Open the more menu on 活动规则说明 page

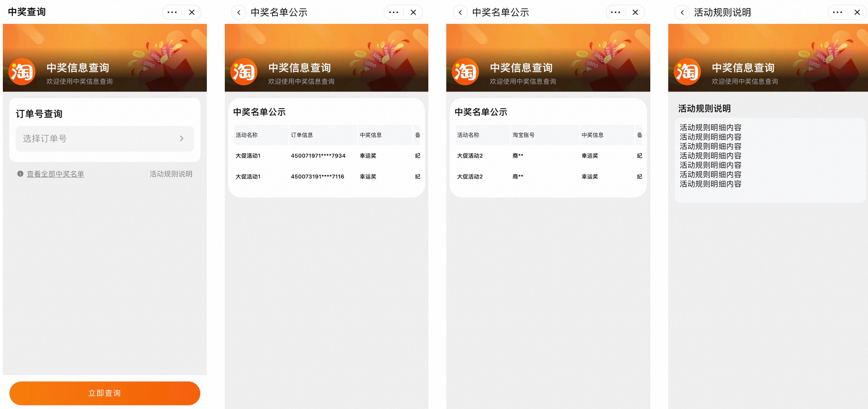(x=837, y=12)
